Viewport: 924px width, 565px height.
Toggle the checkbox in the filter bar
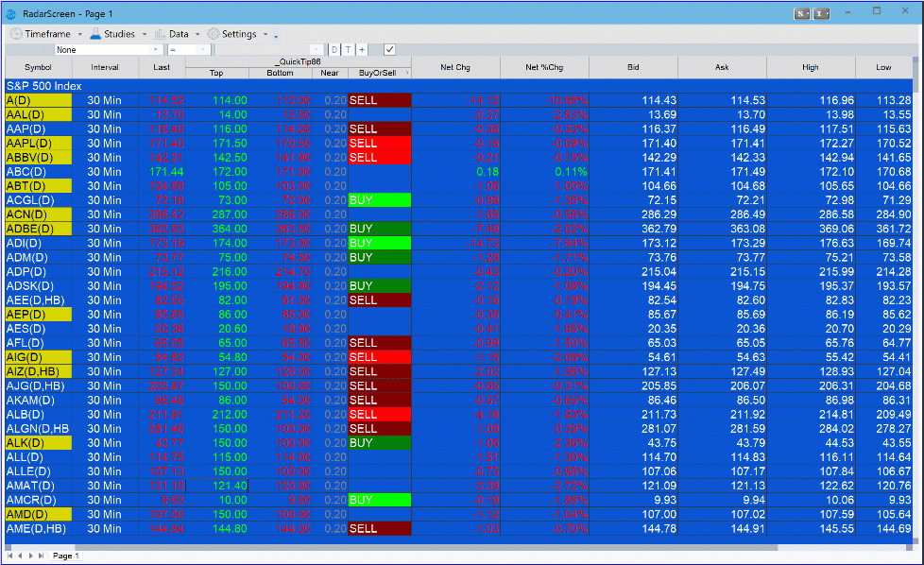coord(389,49)
